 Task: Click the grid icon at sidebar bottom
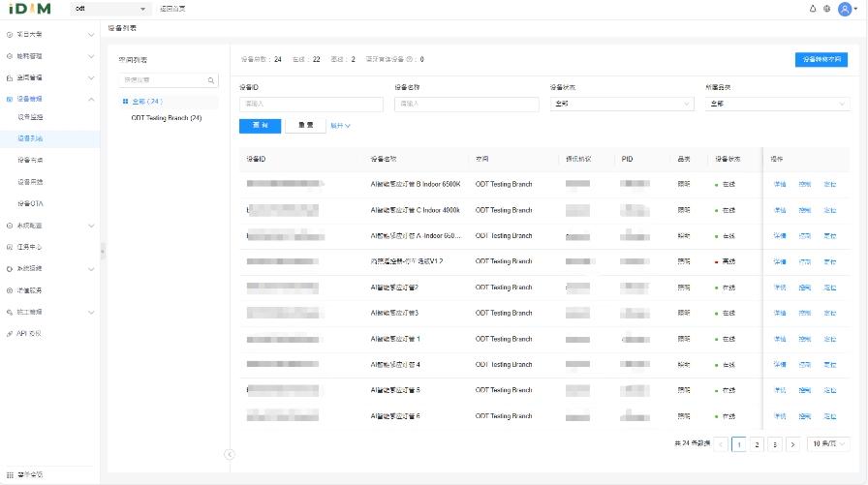pyautogui.click(x=10, y=474)
